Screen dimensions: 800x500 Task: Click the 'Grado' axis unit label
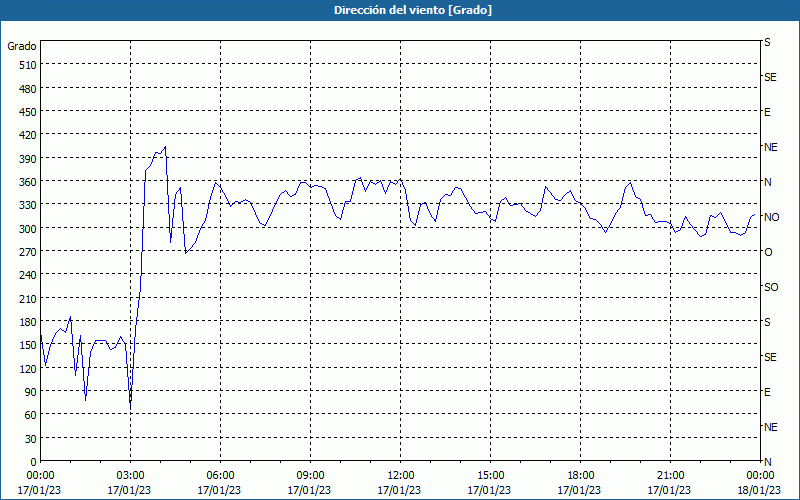pyautogui.click(x=22, y=46)
